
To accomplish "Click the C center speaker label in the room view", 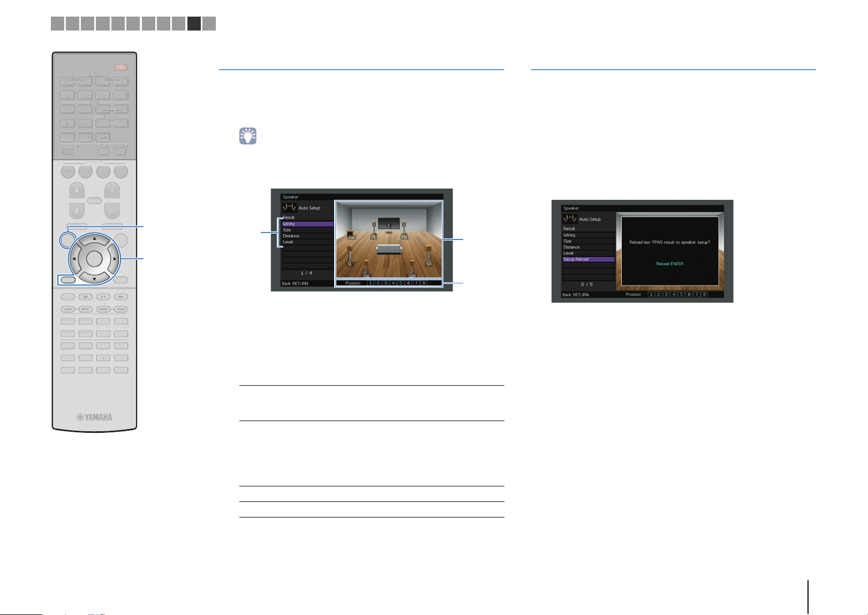I will point(389,226).
